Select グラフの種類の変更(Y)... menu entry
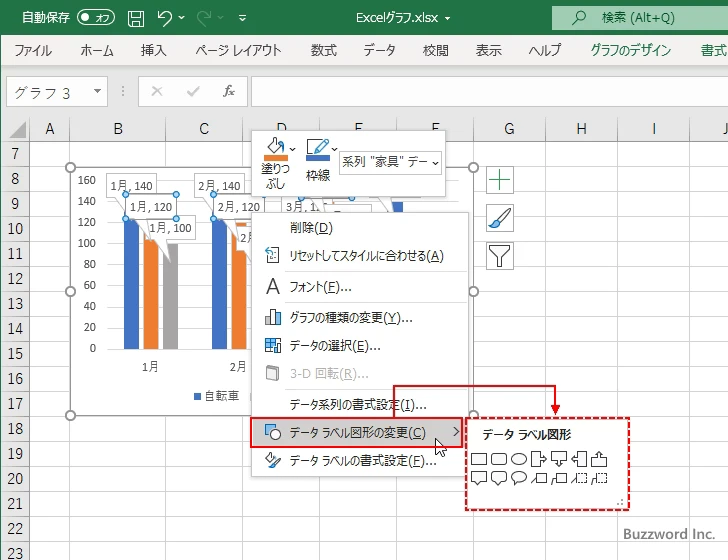The image size is (728, 560). coord(359,318)
